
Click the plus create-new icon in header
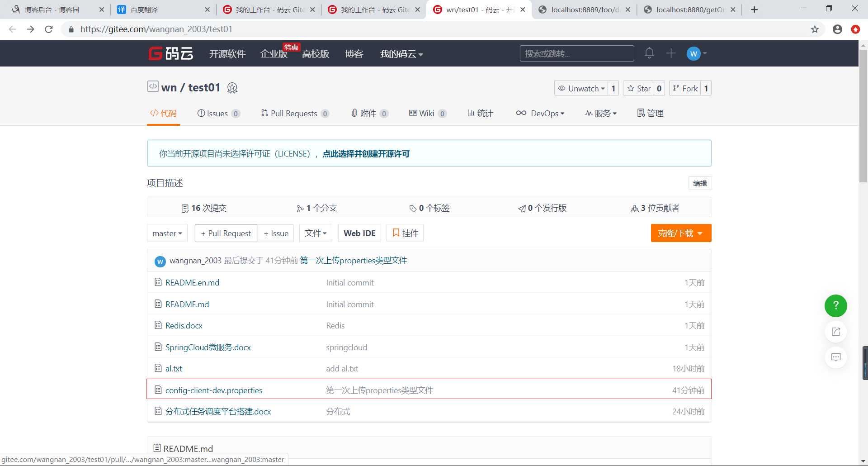click(x=671, y=53)
